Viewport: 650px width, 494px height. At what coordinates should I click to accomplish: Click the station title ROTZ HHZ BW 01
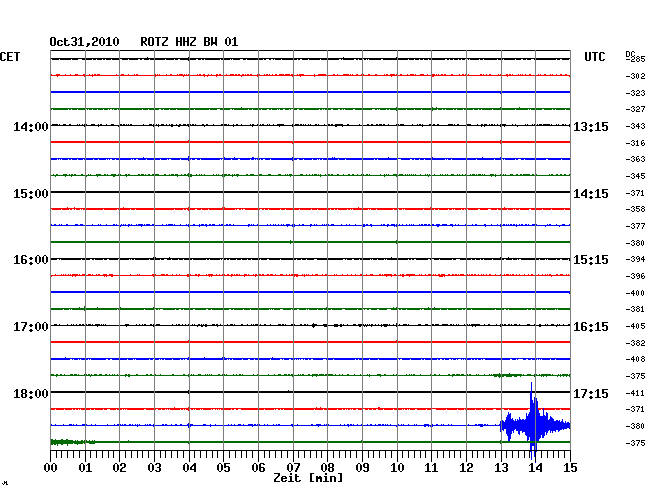pos(189,42)
